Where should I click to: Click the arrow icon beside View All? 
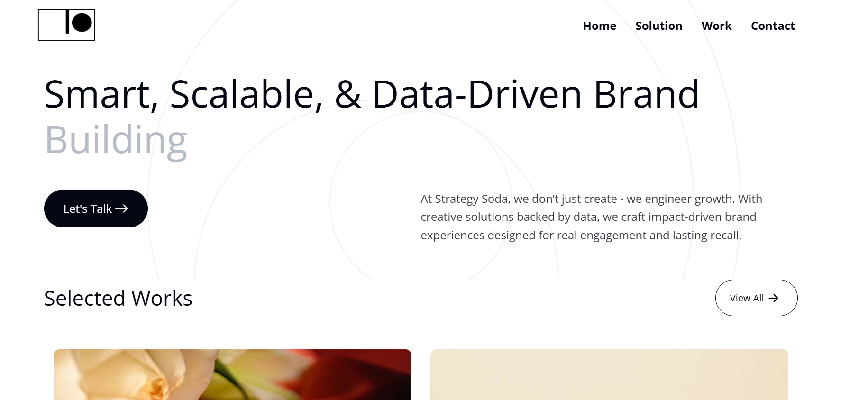[x=774, y=298]
